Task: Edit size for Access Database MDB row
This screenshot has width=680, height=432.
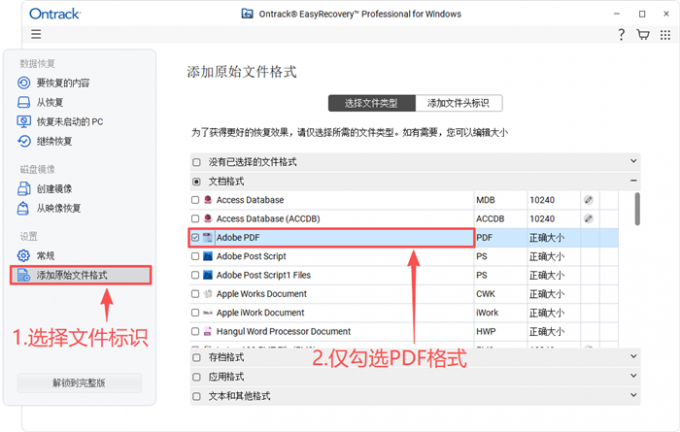Action: coord(588,200)
